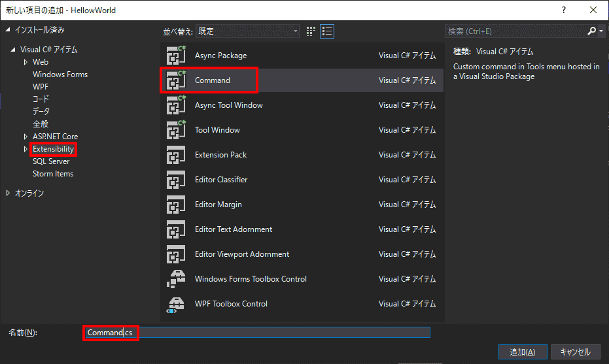
Task: Expand the Extensibility node arrow
Action: pos(26,149)
